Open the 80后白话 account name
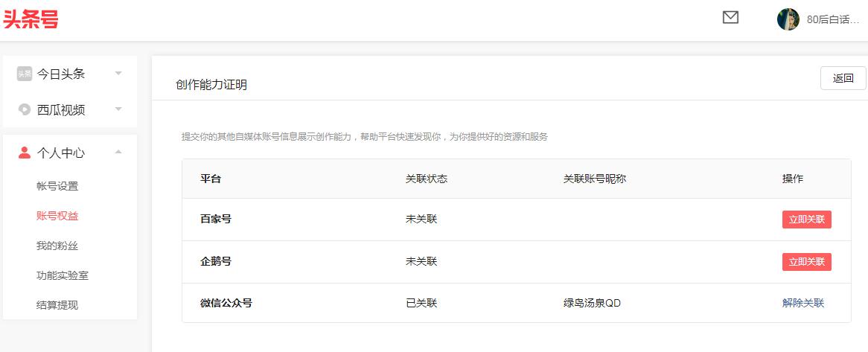868x352 pixels. (833, 19)
